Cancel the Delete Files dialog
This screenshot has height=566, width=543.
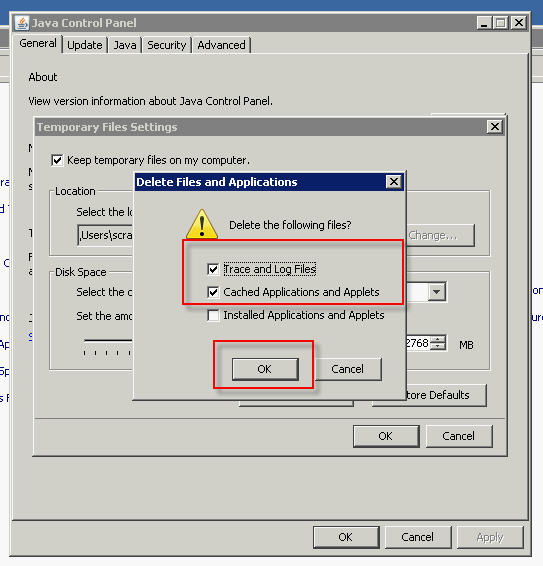click(x=348, y=369)
